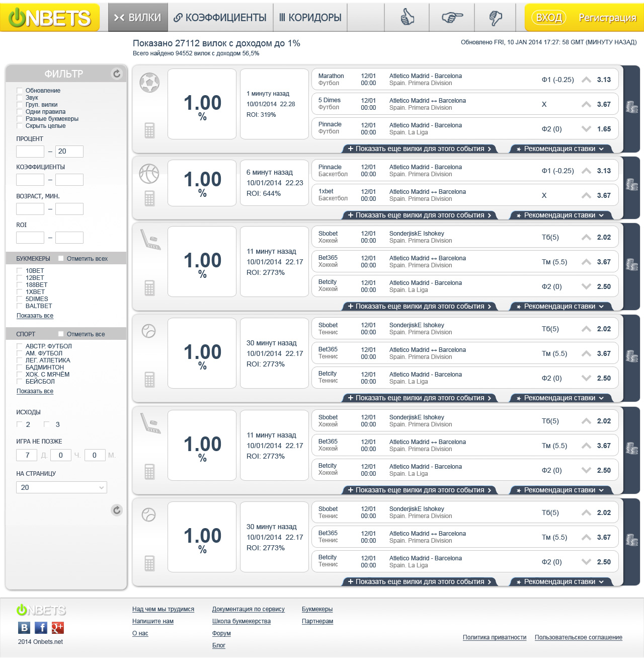The width and height of the screenshot is (644, 658).
Task: Open calculator for first hockey card
Action: pyautogui.click(x=149, y=288)
